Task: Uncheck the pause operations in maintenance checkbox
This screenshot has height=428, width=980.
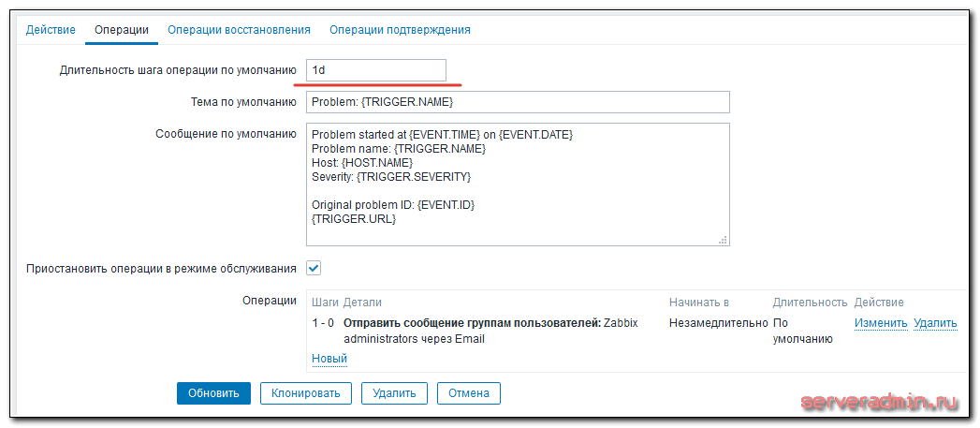Action: pos(314,268)
